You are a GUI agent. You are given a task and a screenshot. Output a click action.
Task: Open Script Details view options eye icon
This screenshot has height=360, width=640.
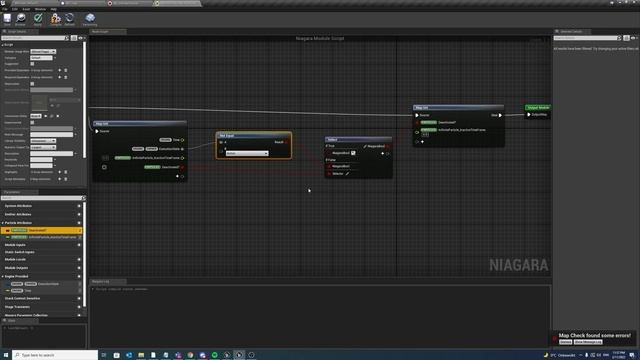pyautogui.click(x=80, y=38)
